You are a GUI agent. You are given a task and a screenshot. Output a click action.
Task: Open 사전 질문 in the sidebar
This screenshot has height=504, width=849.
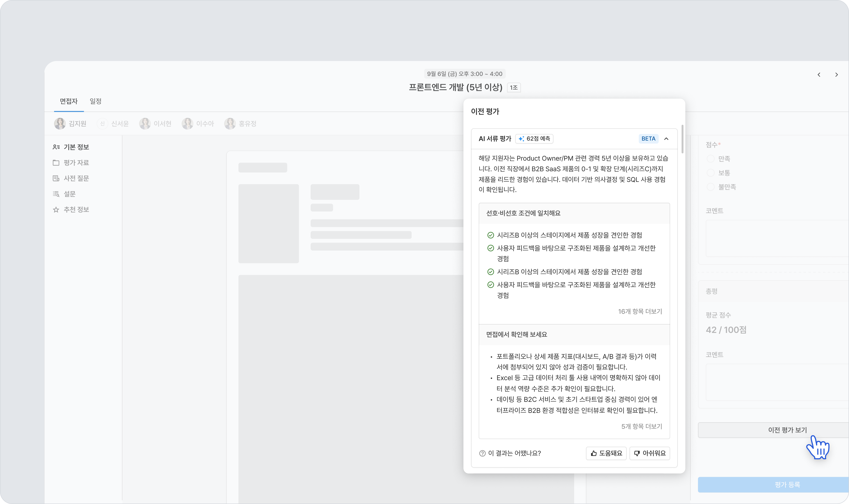tap(71, 178)
